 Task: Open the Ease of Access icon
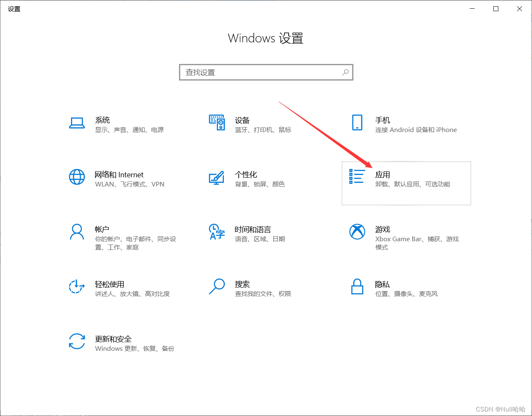click(x=76, y=286)
